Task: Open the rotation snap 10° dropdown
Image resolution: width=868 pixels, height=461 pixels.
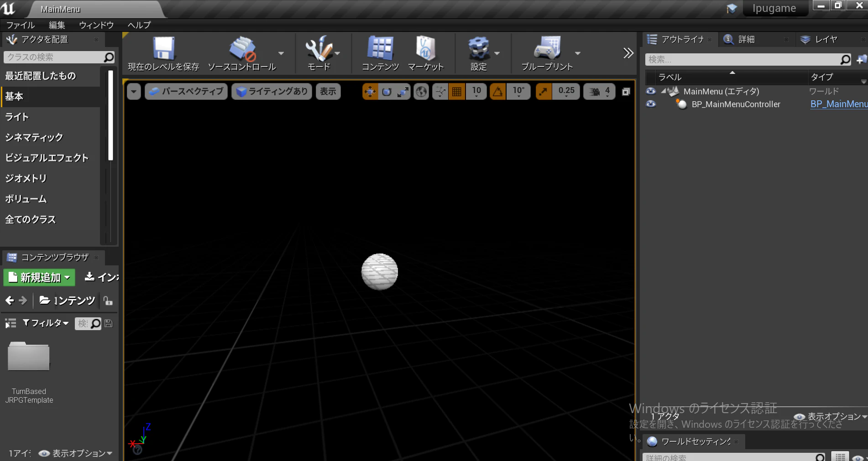Action: point(518,92)
